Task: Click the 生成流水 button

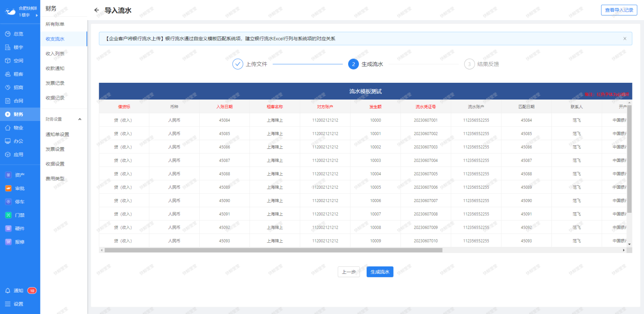Action: 380,272
